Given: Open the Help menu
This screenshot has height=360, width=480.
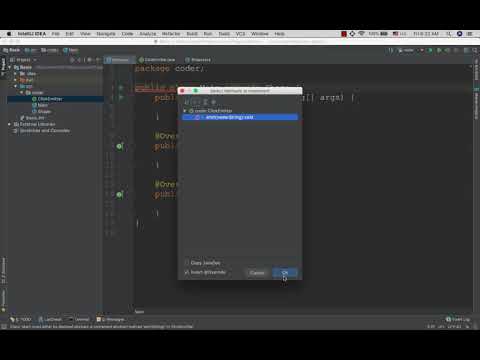Looking at the screenshot, I should [279, 34].
